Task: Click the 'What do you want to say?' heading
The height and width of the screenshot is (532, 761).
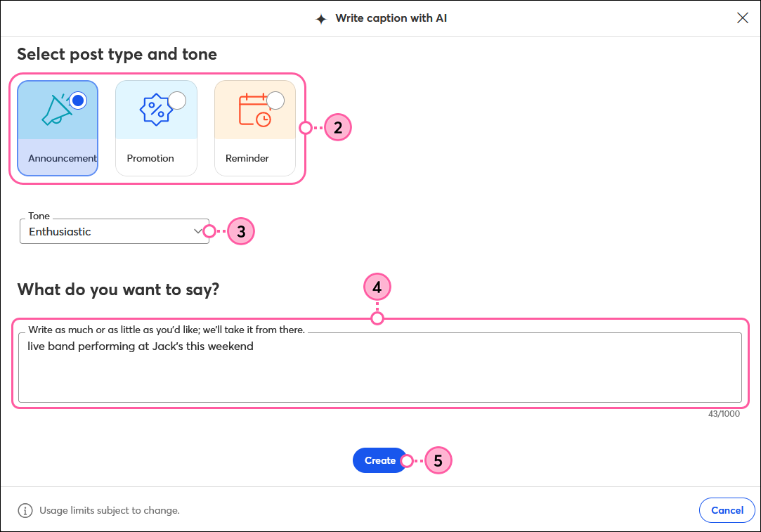Action: (x=119, y=290)
